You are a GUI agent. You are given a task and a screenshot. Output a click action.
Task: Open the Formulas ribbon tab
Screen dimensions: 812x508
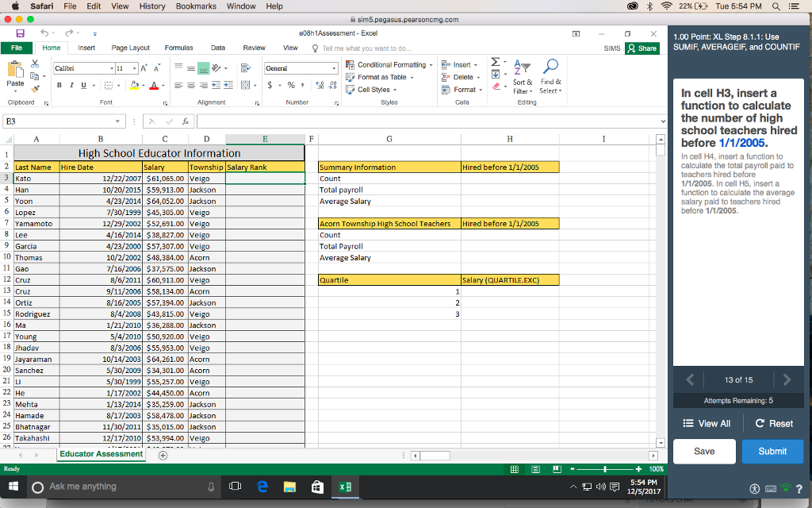(178, 48)
